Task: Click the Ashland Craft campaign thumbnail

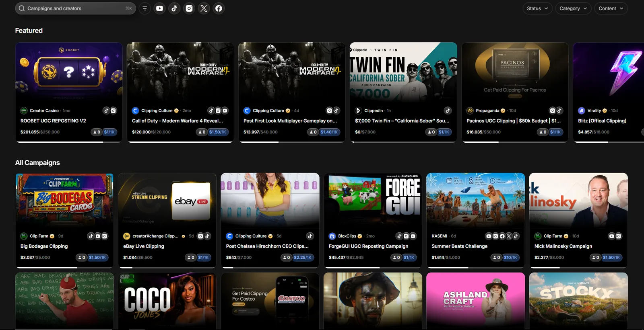Action: (476, 301)
